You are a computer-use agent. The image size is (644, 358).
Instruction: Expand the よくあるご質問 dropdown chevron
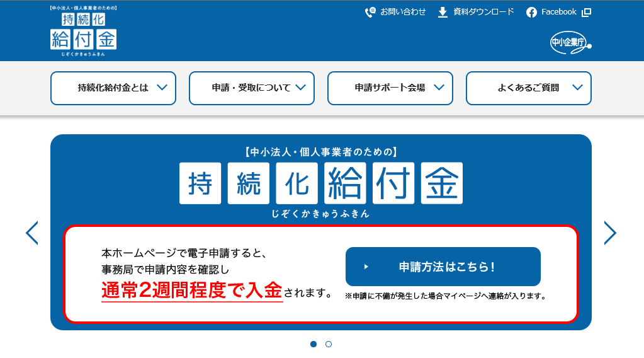coord(577,88)
